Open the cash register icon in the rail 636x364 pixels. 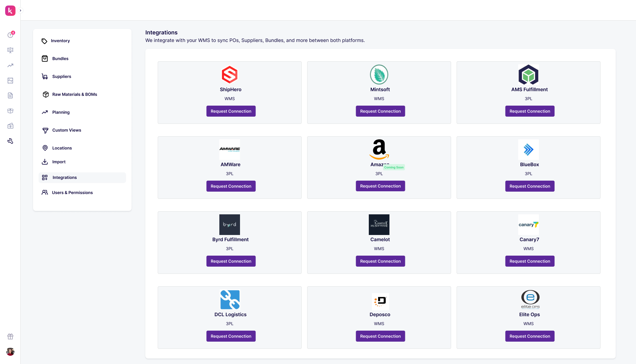pyautogui.click(x=10, y=126)
